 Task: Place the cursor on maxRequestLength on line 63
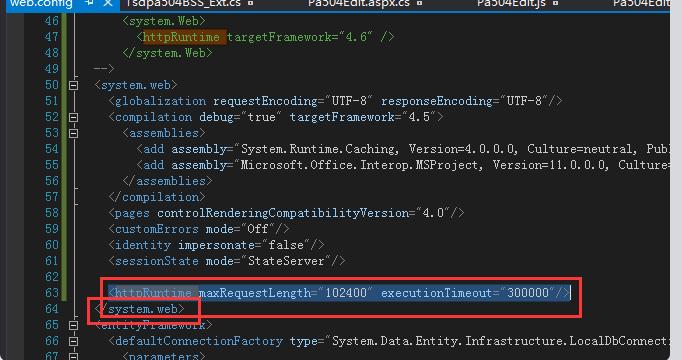(x=255, y=293)
